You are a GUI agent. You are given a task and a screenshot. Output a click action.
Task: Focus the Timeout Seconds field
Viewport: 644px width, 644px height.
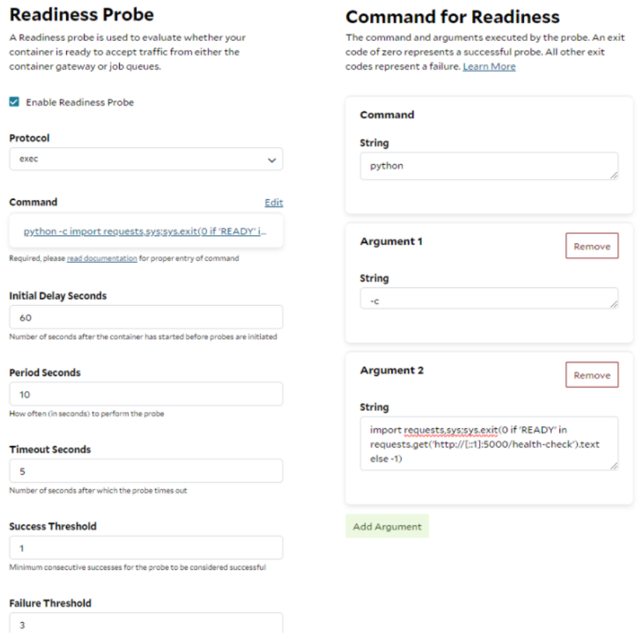(x=146, y=471)
